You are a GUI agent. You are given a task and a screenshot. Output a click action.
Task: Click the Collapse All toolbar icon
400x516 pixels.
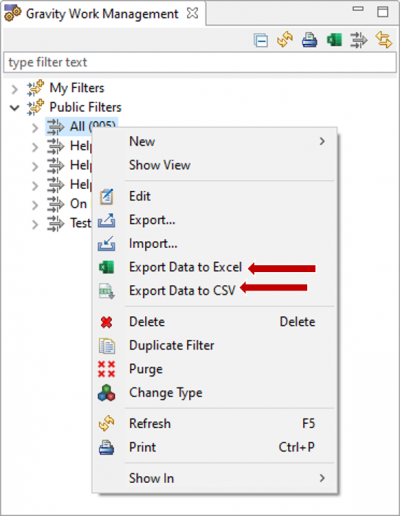point(261,40)
